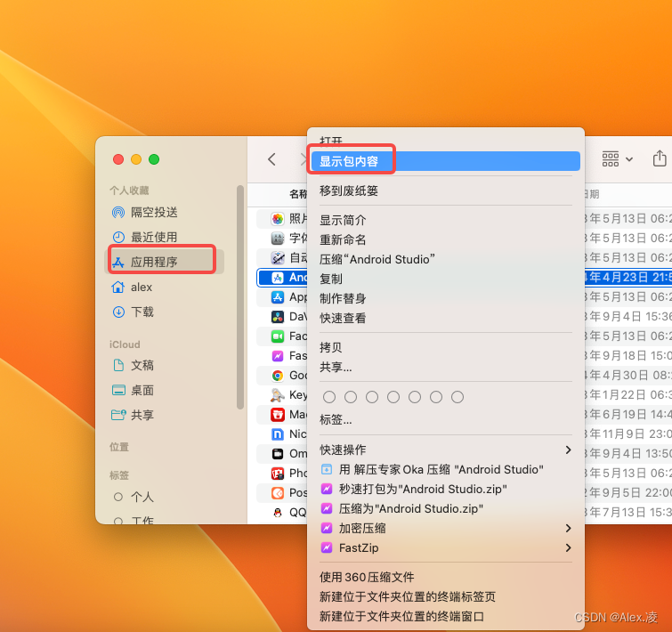Click the fourth tag color circle

tap(393, 397)
